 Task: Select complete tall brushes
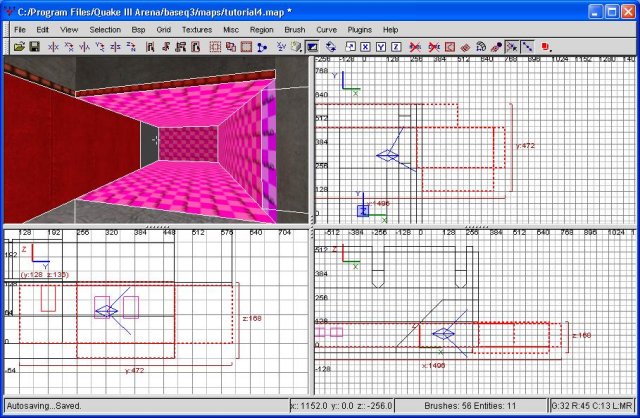[150, 47]
